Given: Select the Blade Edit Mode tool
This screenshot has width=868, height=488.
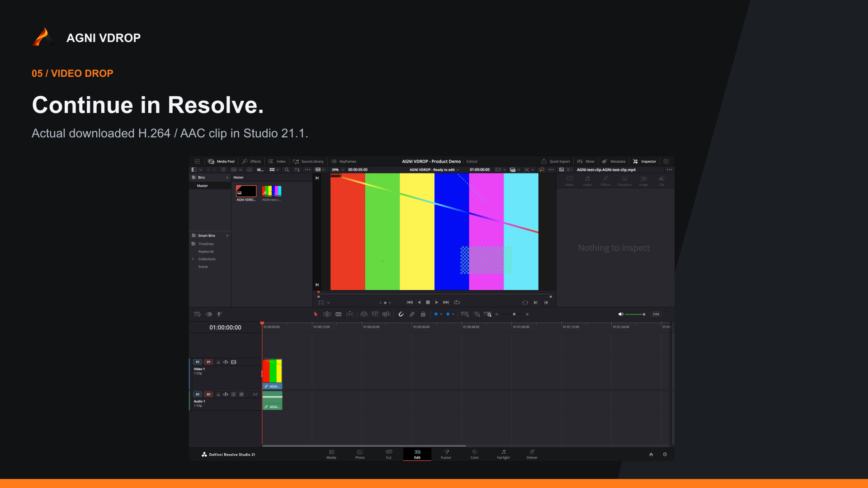Looking at the screenshot, I should (338, 314).
